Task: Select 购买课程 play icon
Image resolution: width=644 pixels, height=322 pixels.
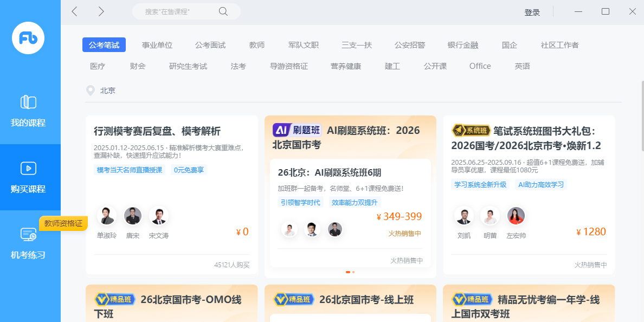Action: coord(28,168)
